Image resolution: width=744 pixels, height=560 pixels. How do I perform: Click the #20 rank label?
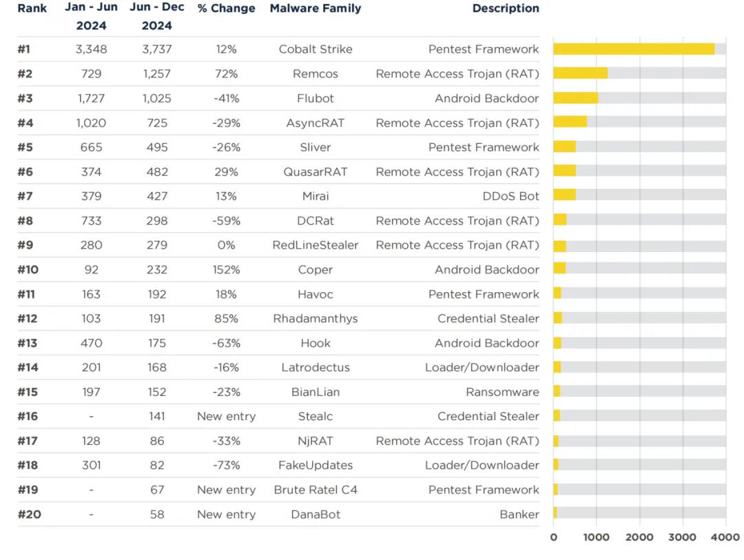[30, 515]
